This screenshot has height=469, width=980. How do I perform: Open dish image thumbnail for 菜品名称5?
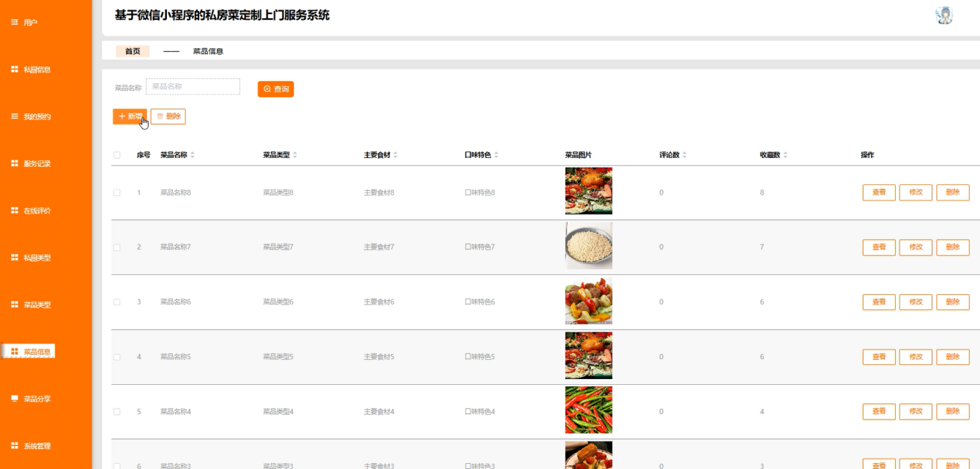(x=589, y=356)
